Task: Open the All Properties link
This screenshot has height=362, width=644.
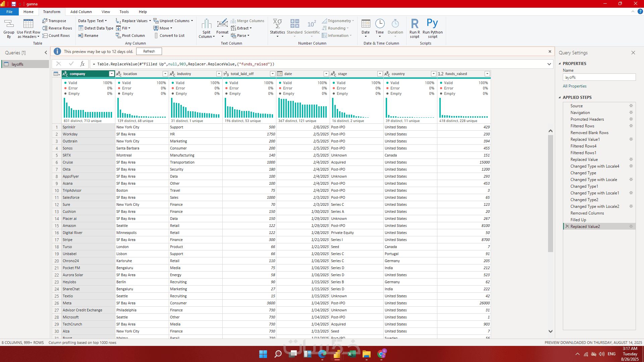Action: [575, 86]
